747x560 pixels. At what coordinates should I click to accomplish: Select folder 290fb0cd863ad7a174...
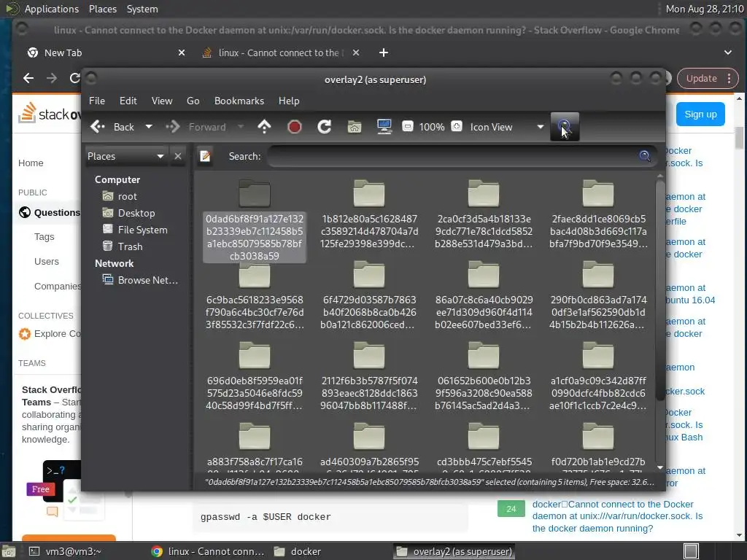tap(598, 296)
